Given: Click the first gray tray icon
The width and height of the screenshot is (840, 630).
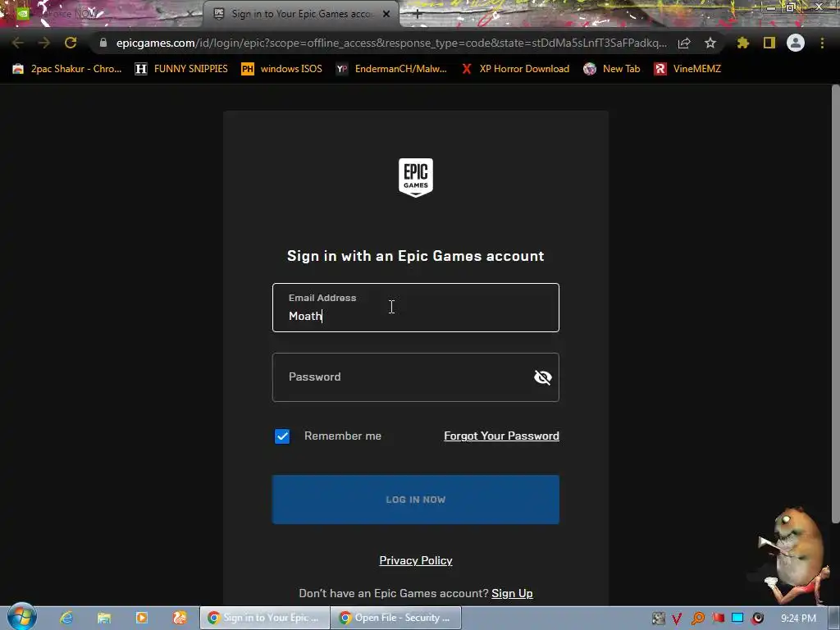Looking at the screenshot, I should (659, 619).
